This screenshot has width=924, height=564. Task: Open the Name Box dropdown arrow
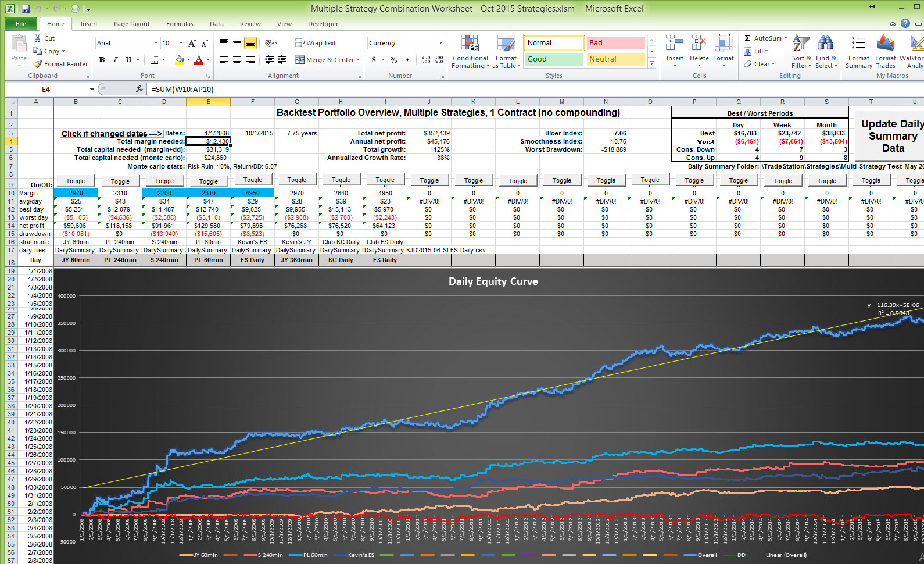92,89
